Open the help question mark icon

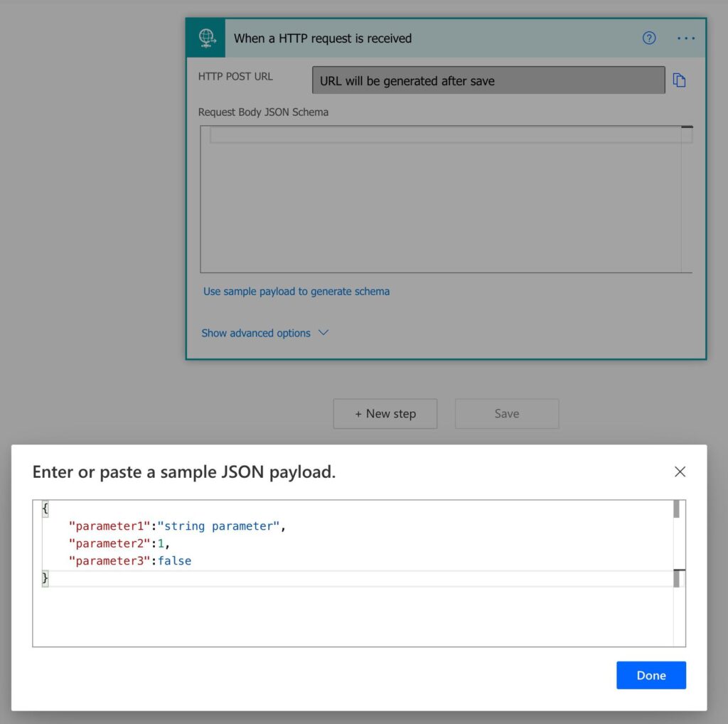[648, 38]
